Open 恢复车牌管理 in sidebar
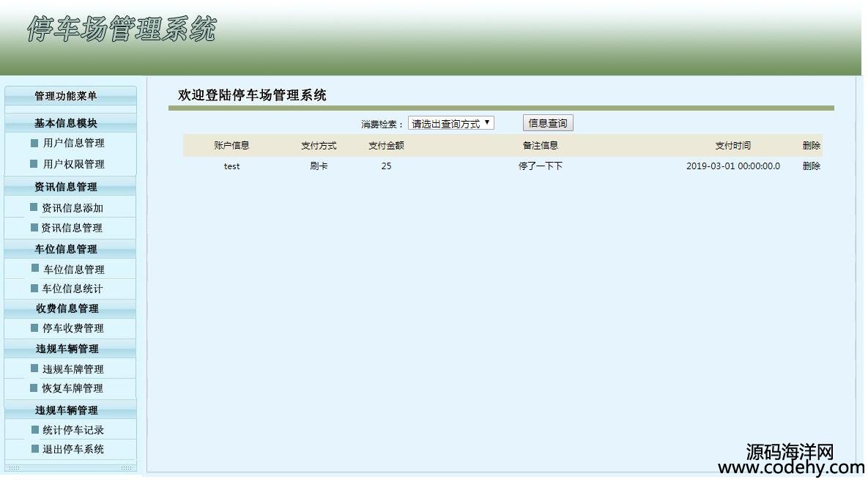868x482 pixels. [x=72, y=388]
